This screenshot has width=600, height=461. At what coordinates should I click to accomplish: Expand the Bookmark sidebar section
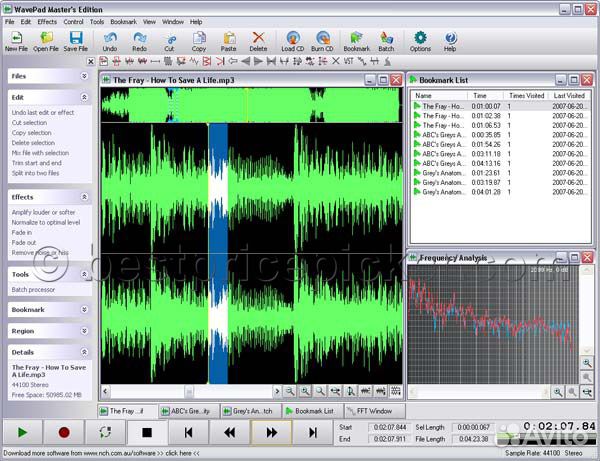point(84,310)
